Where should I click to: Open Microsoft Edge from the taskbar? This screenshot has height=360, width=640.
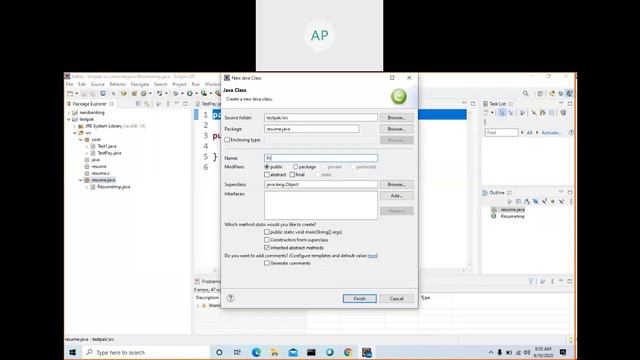256,352
